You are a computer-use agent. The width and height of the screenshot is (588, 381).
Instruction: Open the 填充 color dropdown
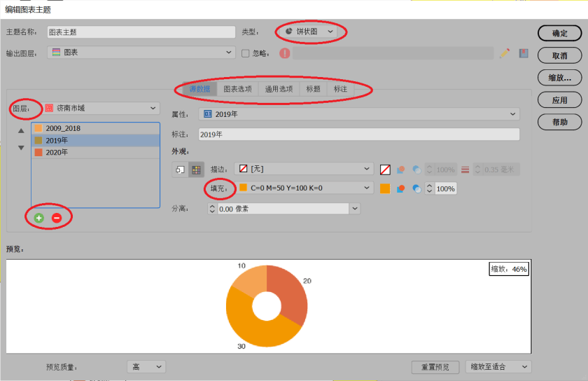tap(304, 188)
